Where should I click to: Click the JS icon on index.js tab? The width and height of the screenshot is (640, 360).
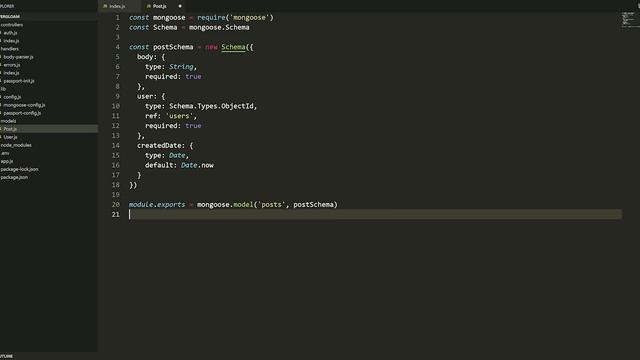105,6
